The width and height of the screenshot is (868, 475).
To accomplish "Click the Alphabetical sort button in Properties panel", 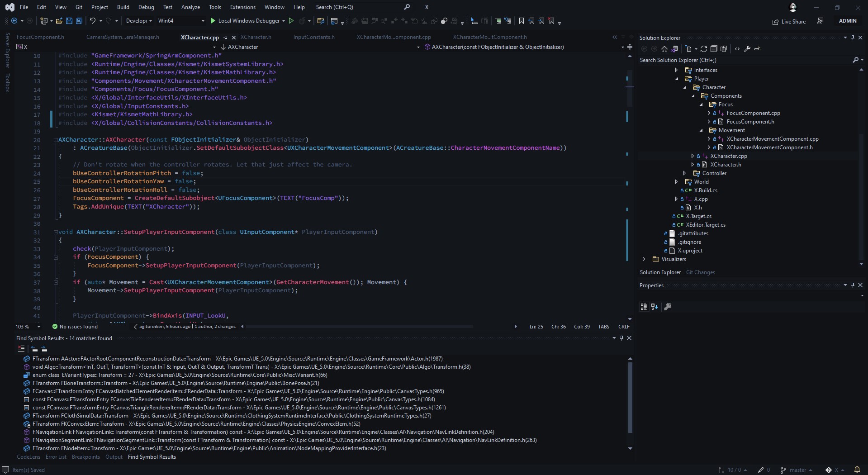I will [x=655, y=307].
